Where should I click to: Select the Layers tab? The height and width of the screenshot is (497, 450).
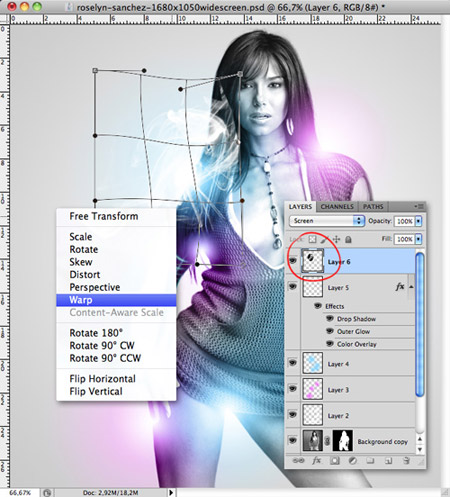pyautogui.click(x=300, y=207)
